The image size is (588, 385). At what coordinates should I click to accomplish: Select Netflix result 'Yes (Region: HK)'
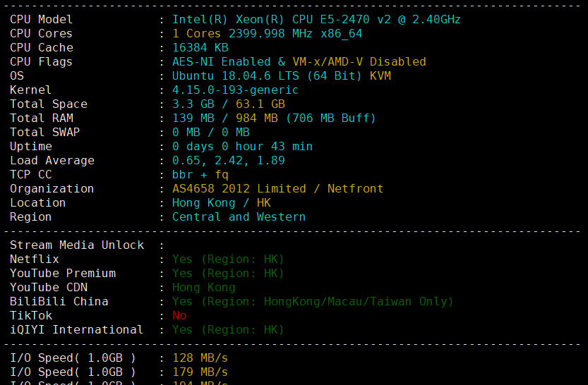[x=228, y=259]
